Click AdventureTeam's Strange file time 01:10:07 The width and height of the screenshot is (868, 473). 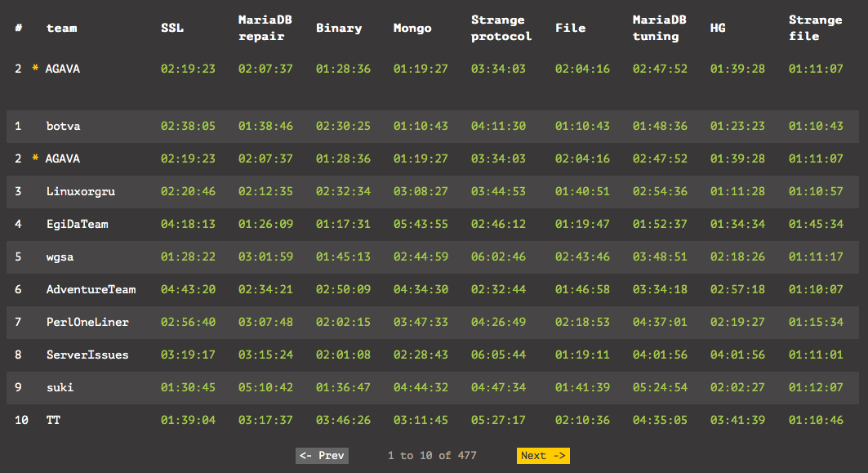point(816,289)
